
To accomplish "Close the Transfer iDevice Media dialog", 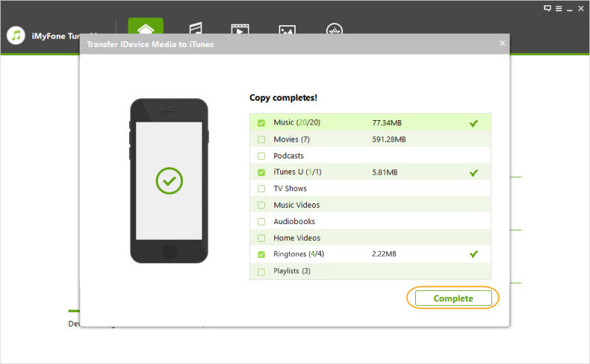I will point(502,43).
